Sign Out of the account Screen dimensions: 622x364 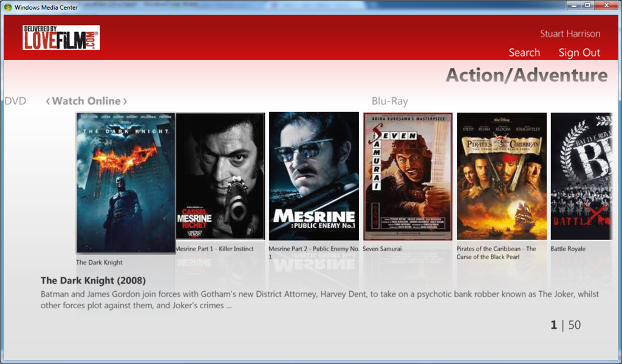579,52
